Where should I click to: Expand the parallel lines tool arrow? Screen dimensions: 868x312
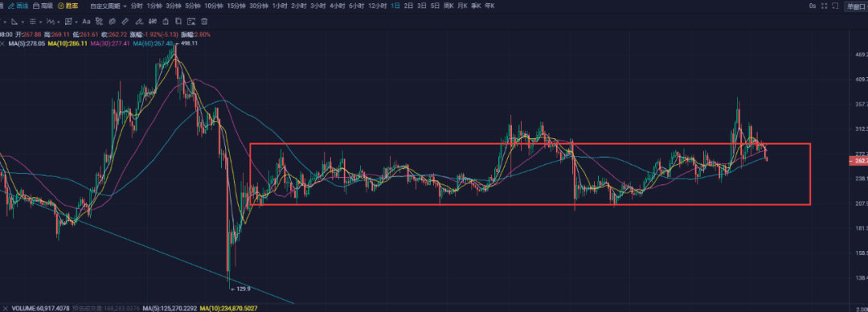pyautogui.click(x=40, y=23)
